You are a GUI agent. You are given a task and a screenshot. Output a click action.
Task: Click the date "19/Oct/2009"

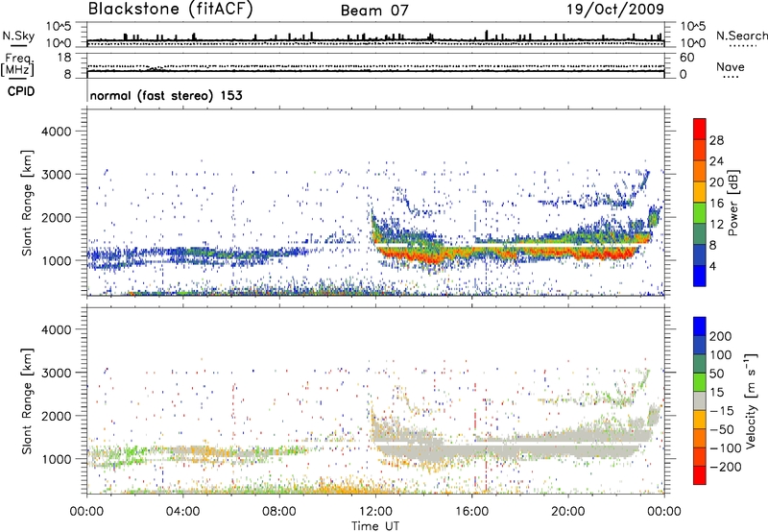pos(615,10)
